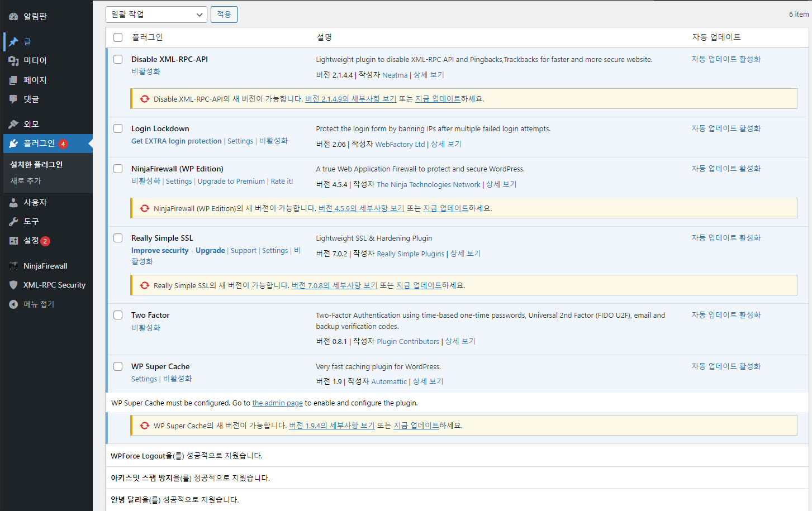Click 지금 업데이트 for Really Simple SSL

pos(419,285)
